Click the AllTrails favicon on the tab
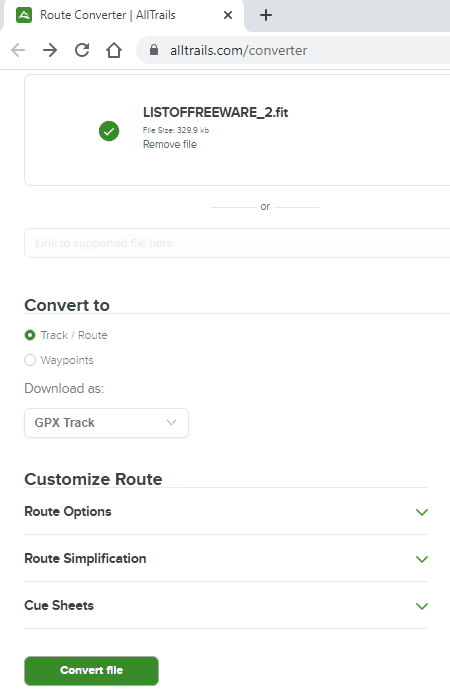This screenshot has width=450, height=693. (x=24, y=15)
